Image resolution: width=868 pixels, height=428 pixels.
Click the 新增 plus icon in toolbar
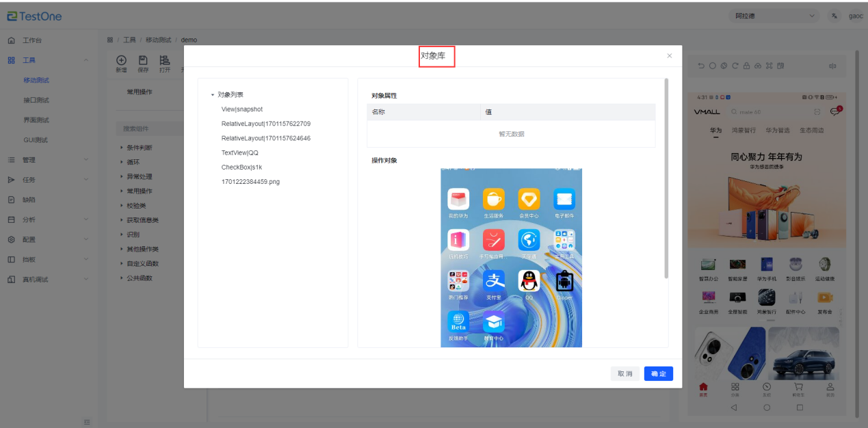coord(121,61)
